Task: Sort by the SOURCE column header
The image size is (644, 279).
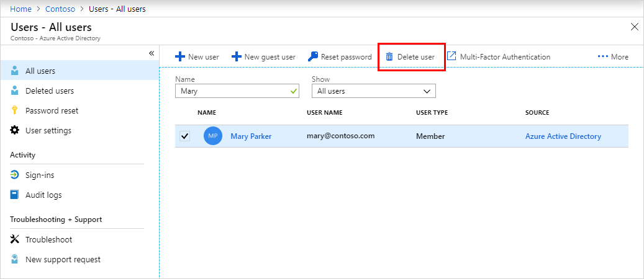Action: coord(537,112)
